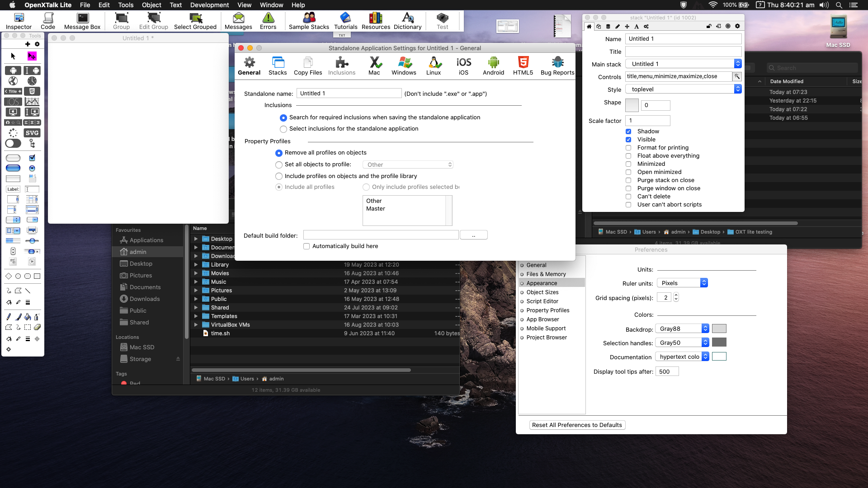This screenshot has height=488, width=868.
Task: Uncheck the Shadow checkbox
Action: tap(628, 131)
